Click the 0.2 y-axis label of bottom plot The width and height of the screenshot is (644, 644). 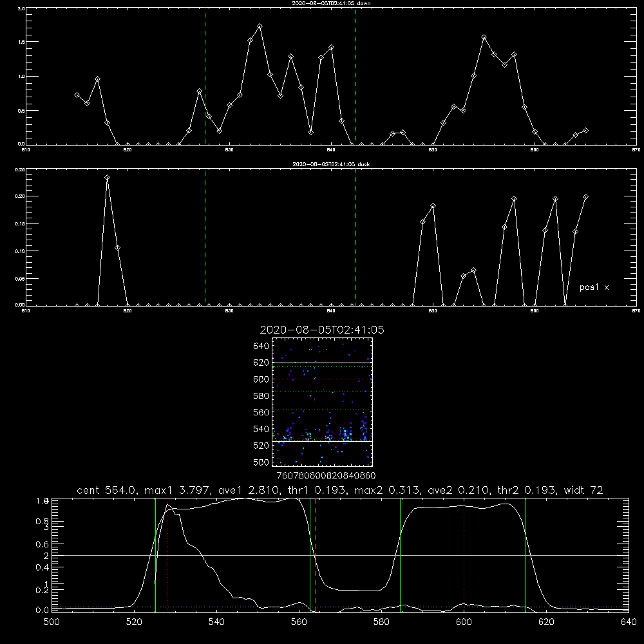42,590
